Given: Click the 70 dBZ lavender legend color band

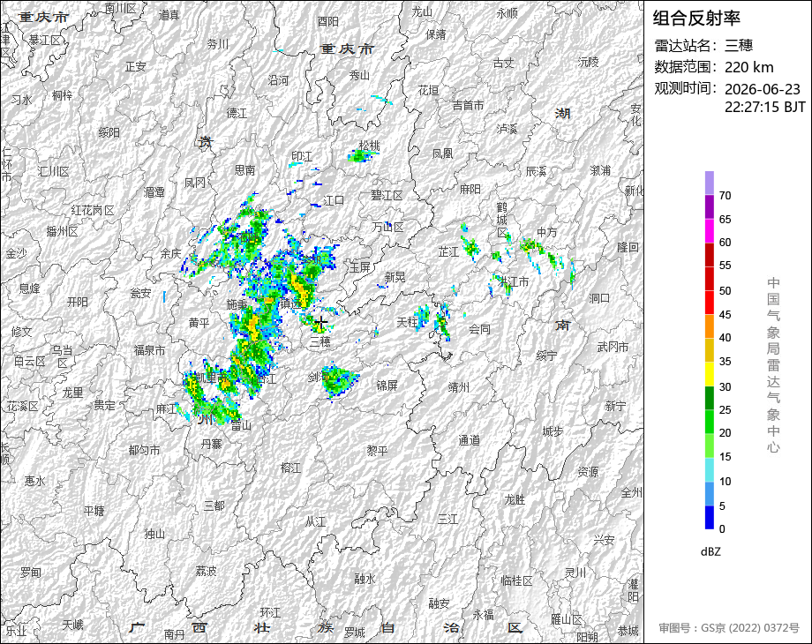Looking at the screenshot, I should tap(710, 183).
